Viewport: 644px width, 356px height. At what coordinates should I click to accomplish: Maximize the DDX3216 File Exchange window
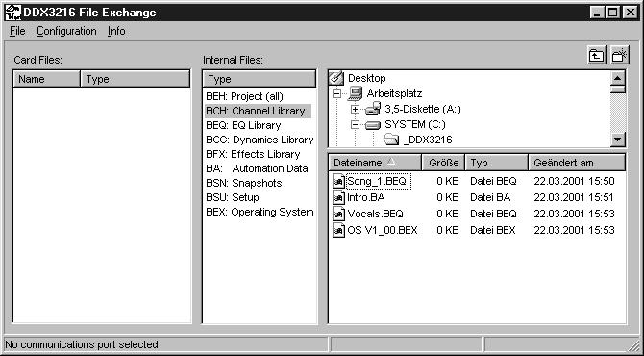[613, 13]
